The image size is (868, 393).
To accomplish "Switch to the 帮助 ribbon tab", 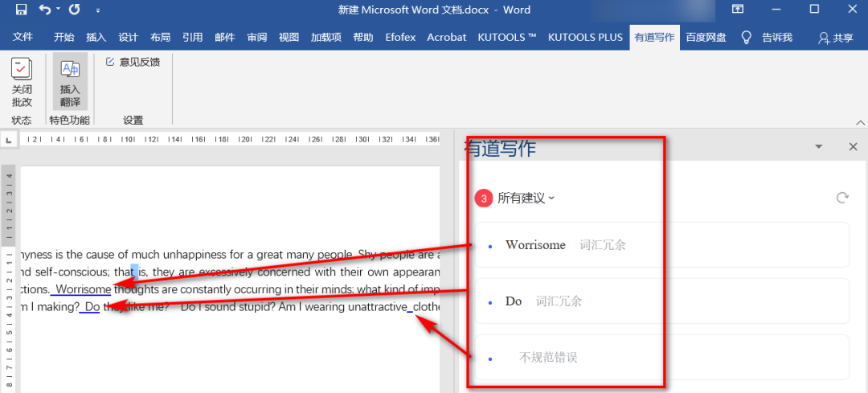I will point(363,37).
